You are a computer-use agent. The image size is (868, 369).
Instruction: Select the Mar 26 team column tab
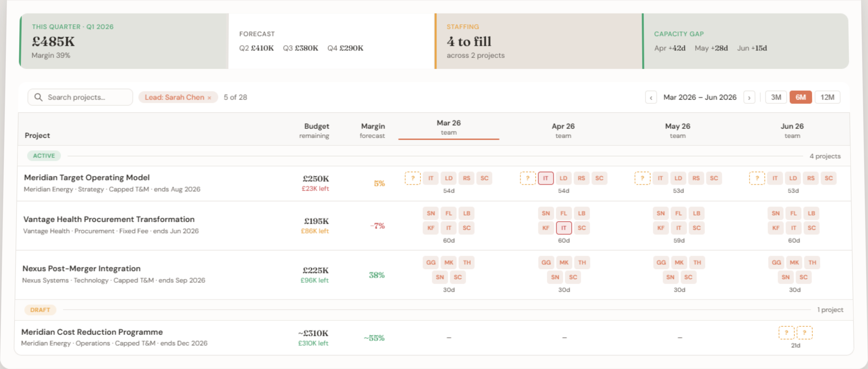448,127
